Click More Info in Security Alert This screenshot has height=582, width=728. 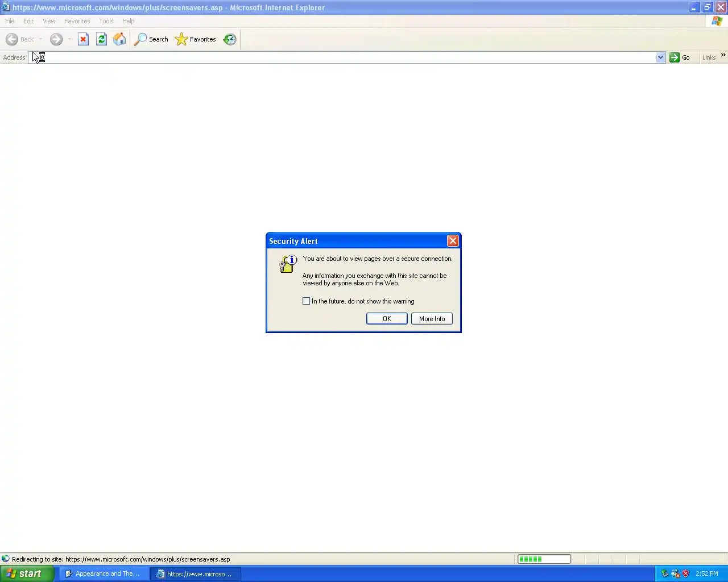(432, 319)
